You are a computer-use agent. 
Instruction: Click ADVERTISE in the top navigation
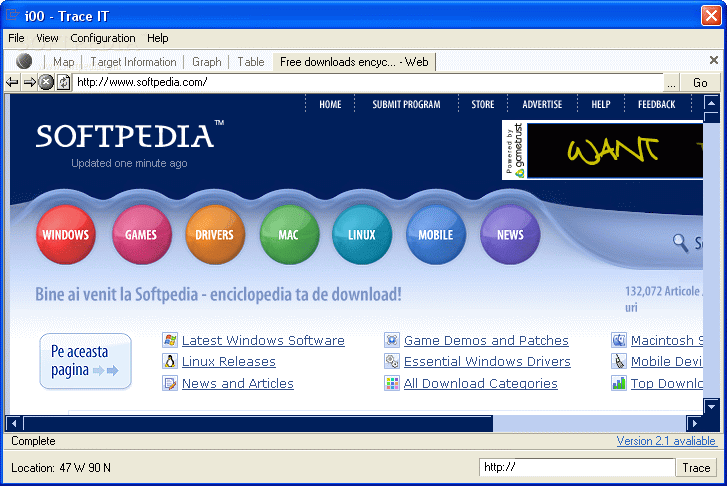point(542,104)
